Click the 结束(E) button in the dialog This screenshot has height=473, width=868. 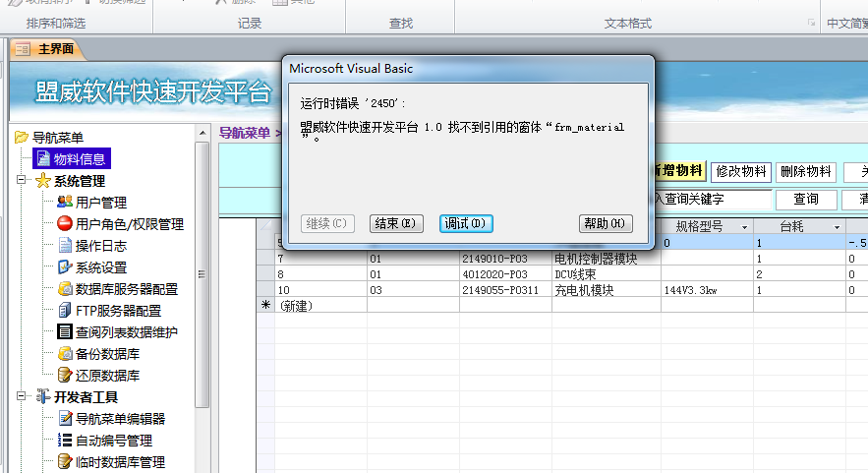click(396, 223)
